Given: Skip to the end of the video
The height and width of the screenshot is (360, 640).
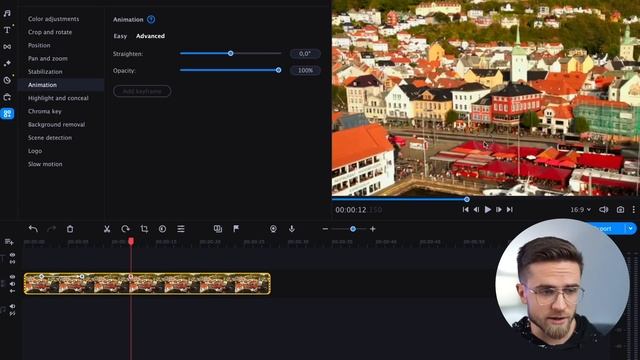Looking at the screenshot, I should (509, 209).
